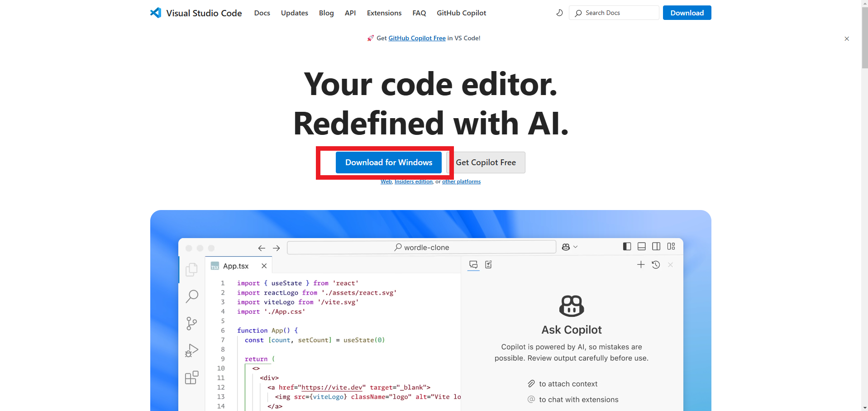This screenshot has width=868, height=411.
Task: Open the API menu item
Action: pos(350,13)
